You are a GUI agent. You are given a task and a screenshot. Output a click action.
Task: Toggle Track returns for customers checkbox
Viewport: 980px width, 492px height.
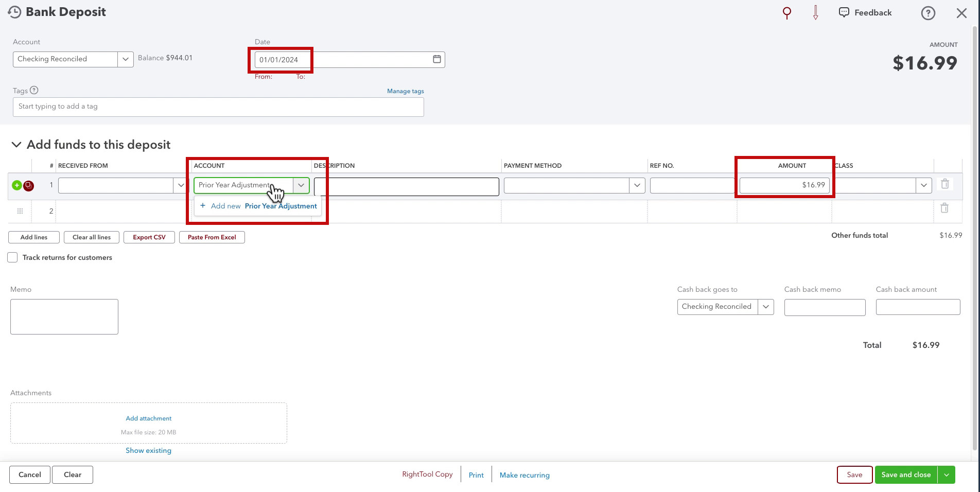pos(12,257)
